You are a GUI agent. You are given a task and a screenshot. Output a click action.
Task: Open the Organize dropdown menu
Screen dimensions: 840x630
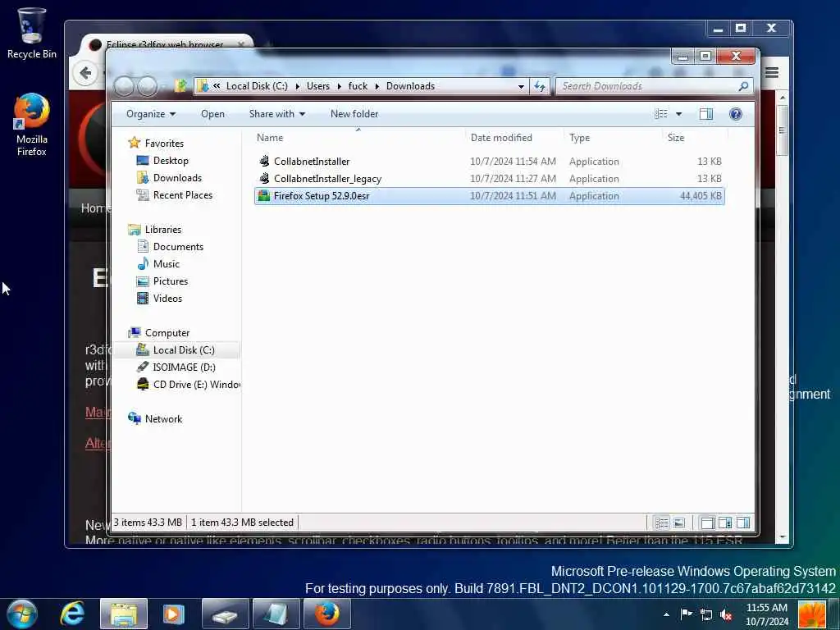click(x=151, y=113)
